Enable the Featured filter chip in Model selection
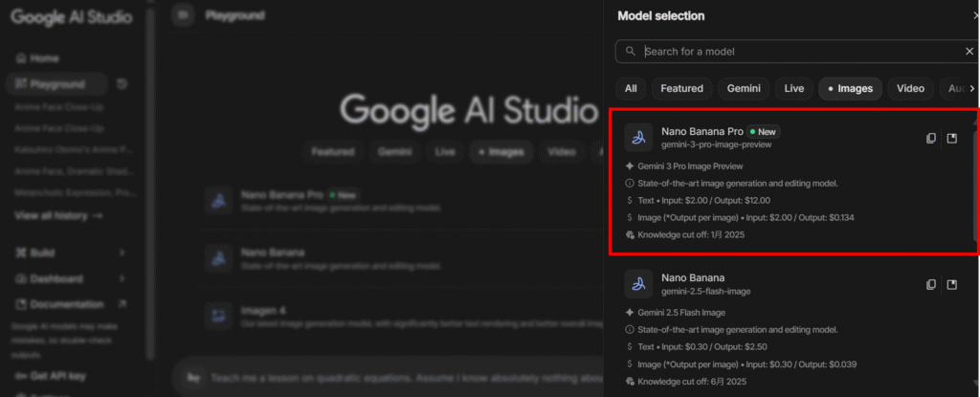Image resolution: width=980 pixels, height=397 pixels. point(681,89)
